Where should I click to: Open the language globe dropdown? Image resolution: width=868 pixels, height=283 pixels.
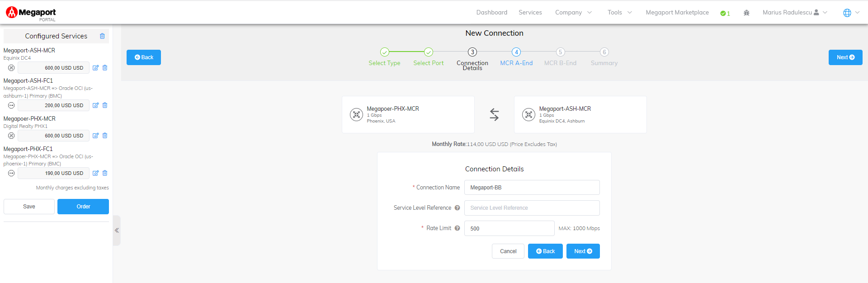(x=851, y=13)
